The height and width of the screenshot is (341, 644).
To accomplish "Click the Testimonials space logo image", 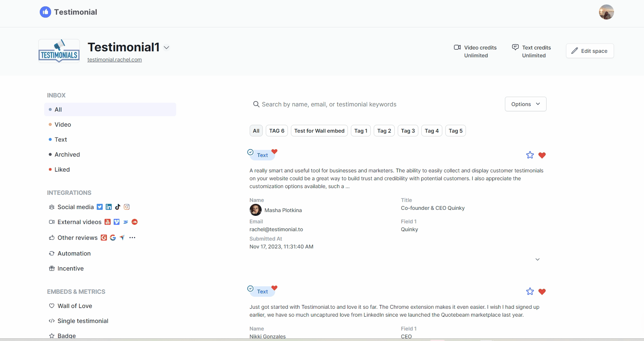I will pos(59,51).
